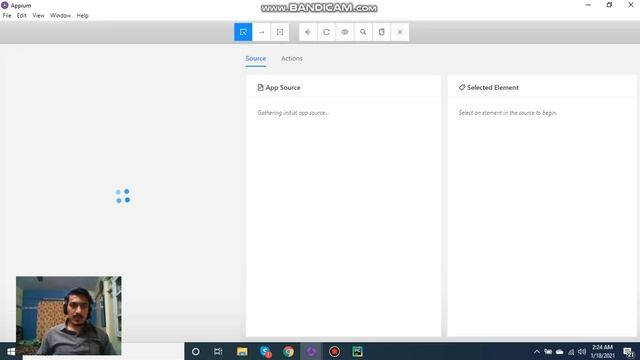Open the View menu
This screenshot has height=360, width=640.
pyautogui.click(x=38, y=16)
